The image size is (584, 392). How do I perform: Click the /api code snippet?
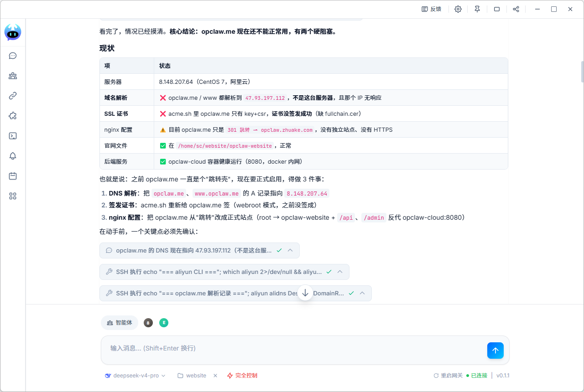[346, 217]
